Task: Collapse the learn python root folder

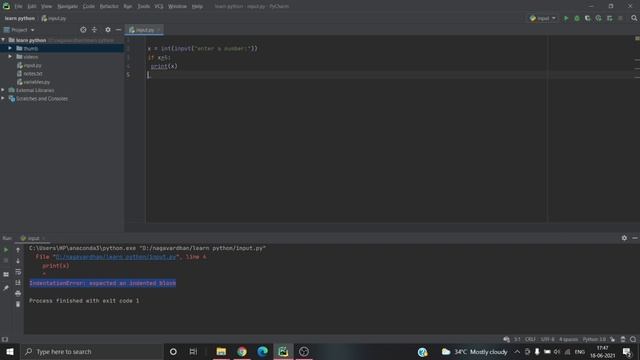Action: 3,40
